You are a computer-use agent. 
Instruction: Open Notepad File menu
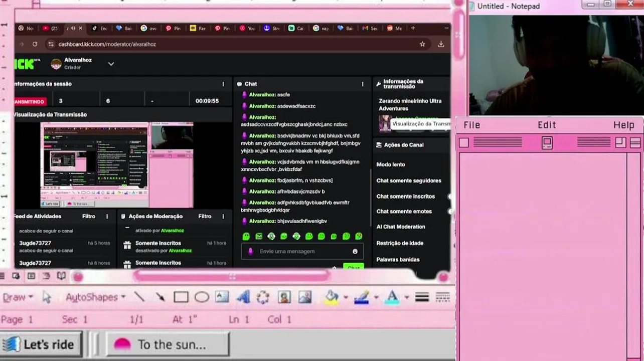[x=471, y=125]
